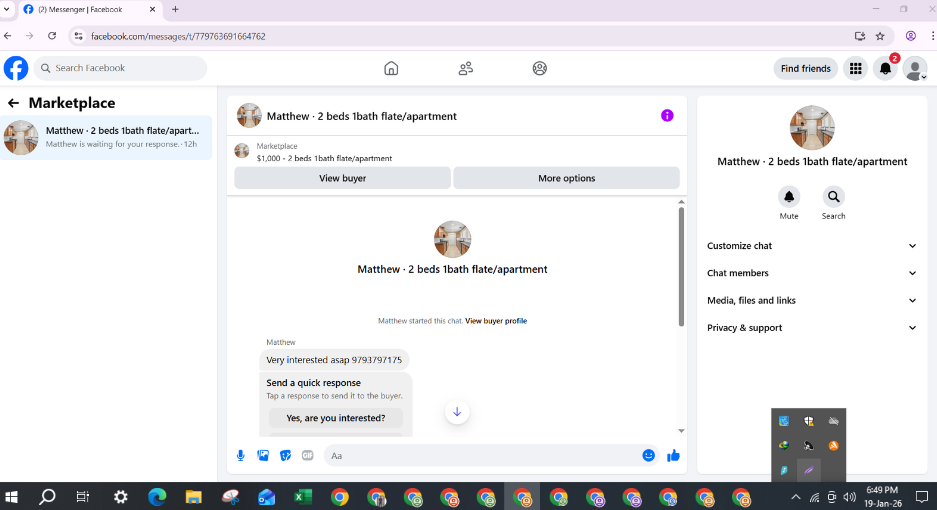Click into the Search Facebook field
Screen dimensions: 937x510
121,68
